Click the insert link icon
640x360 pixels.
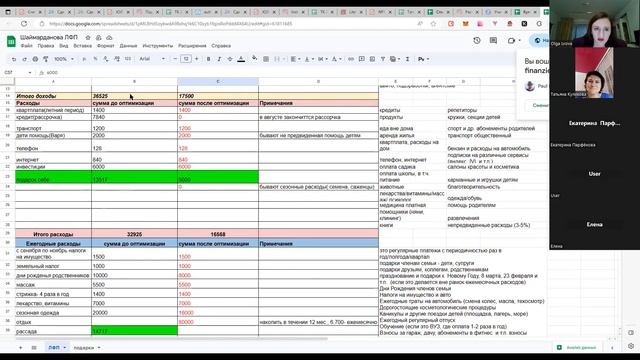coord(351,59)
